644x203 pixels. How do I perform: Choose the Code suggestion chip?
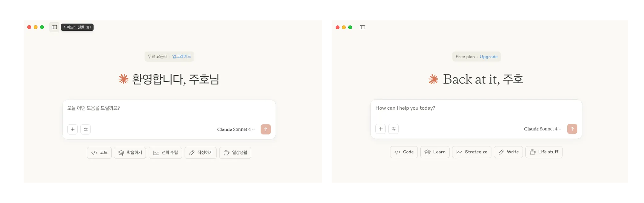click(404, 152)
